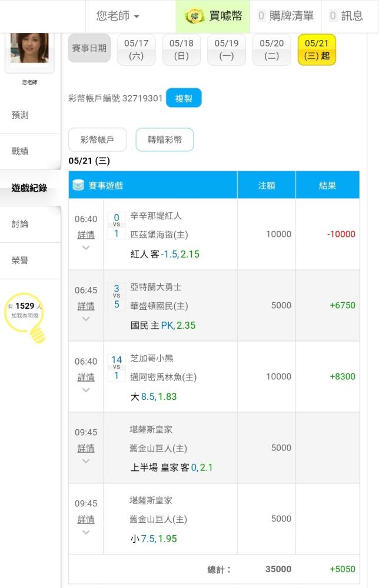Open 討論 in the left sidebar
The height and width of the screenshot is (588, 379).
click(x=20, y=224)
